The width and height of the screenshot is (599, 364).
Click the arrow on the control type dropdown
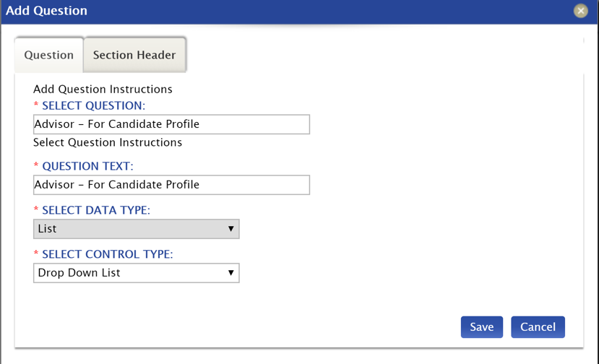[x=230, y=273]
